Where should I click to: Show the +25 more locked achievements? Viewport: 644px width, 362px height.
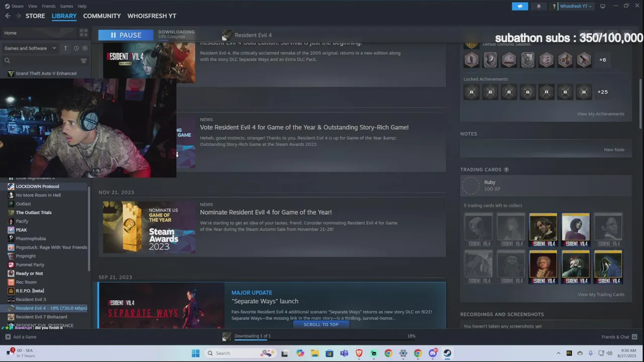[602, 92]
